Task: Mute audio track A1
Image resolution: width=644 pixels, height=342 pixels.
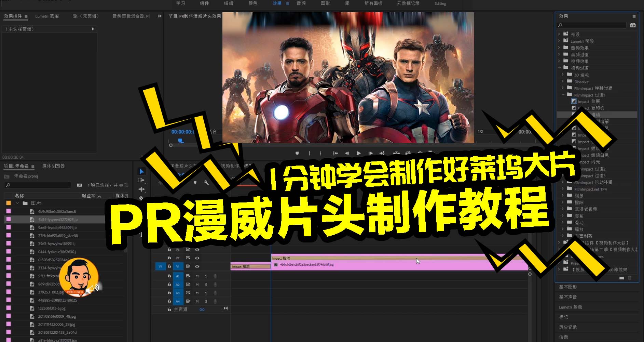Action: 197,276
